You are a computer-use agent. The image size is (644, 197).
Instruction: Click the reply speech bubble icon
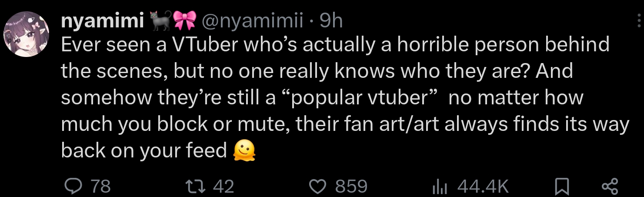pyautogui.click(x=71, y=187)
